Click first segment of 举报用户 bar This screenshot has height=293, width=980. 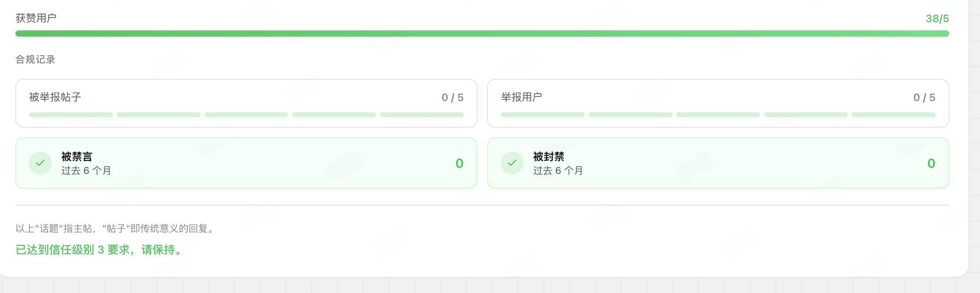[542, 115]
